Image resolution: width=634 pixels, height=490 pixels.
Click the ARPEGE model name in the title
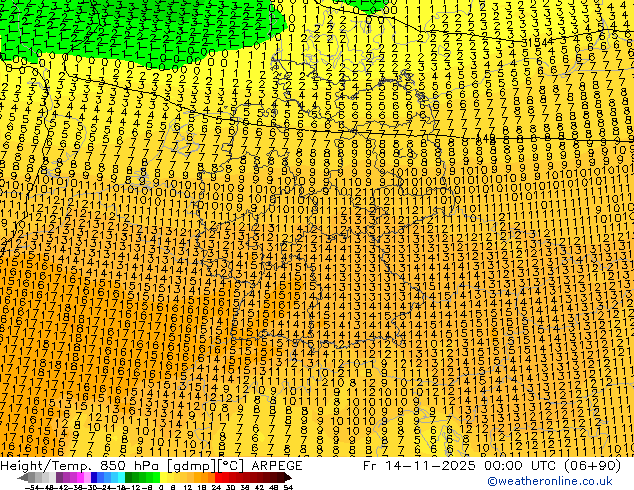[x=277, y=466]
